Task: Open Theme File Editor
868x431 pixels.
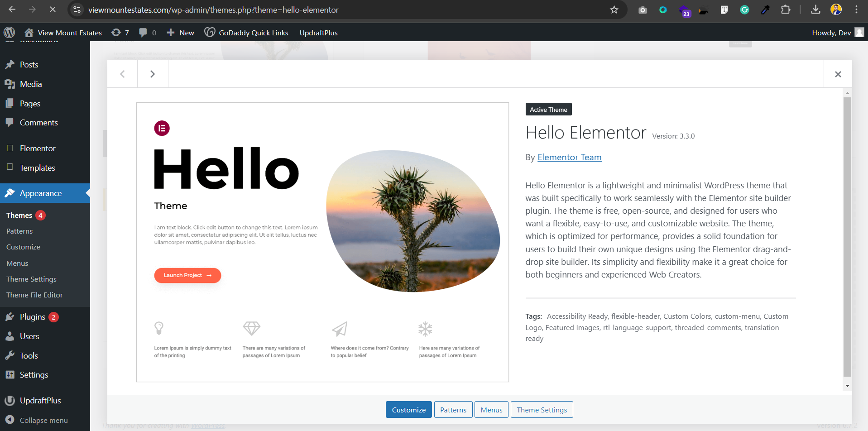Action: [x=34, y=295]
